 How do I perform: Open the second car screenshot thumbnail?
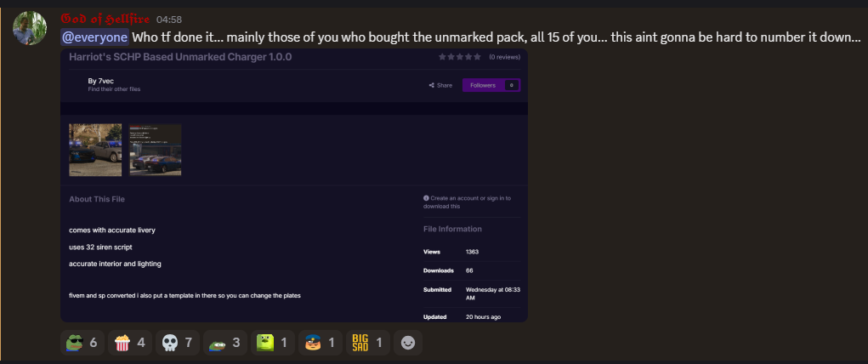(155, 150)
